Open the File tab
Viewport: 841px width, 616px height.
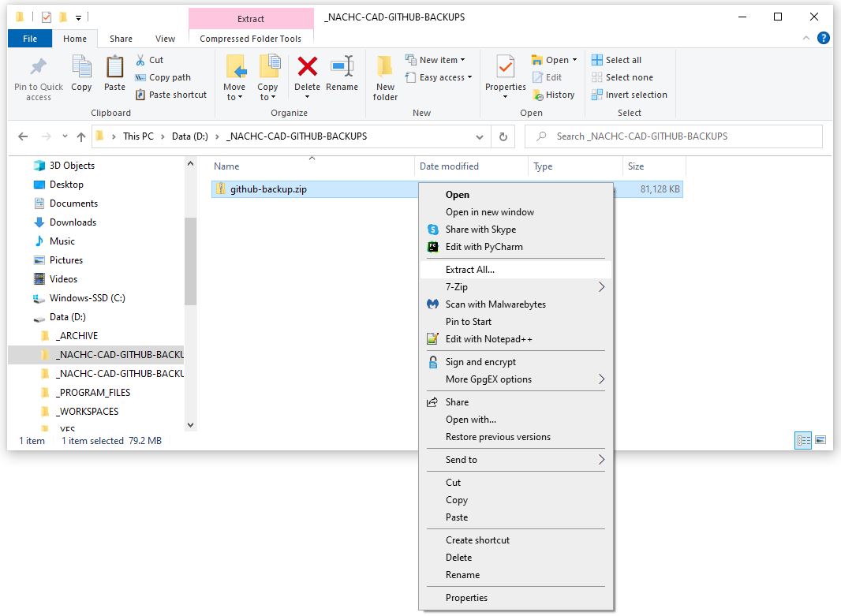point(30,39)
